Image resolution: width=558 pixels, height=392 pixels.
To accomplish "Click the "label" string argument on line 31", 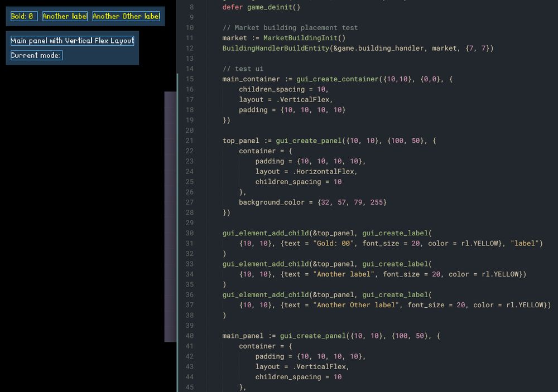I will [x=525, y=243].
